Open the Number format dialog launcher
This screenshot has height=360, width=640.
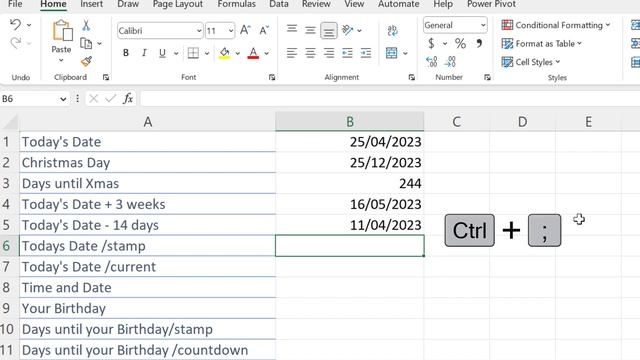point(487,77)
